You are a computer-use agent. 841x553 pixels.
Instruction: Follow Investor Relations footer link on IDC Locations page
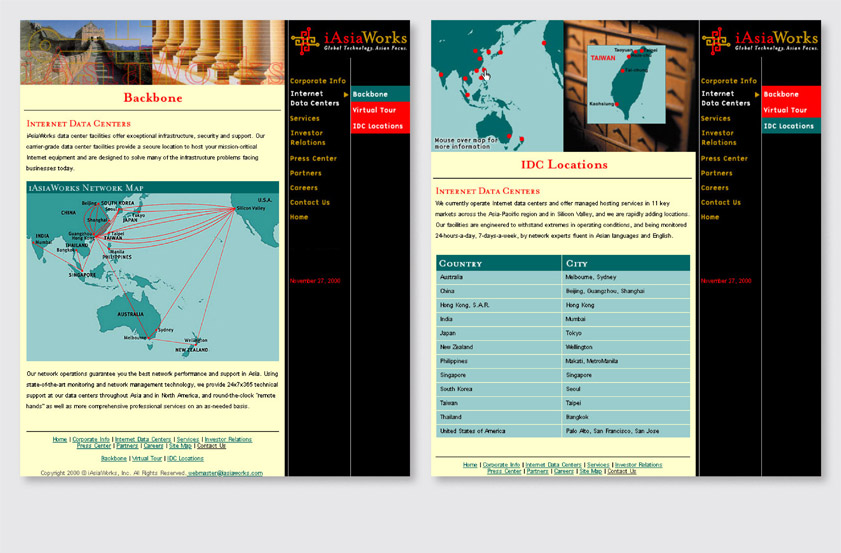pos(638,464)
